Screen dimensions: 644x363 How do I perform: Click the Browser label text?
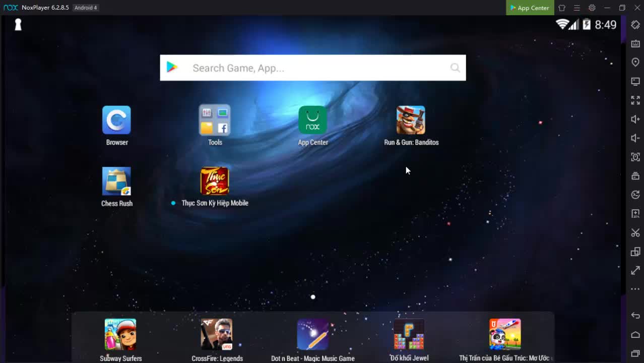click(117, 142)
